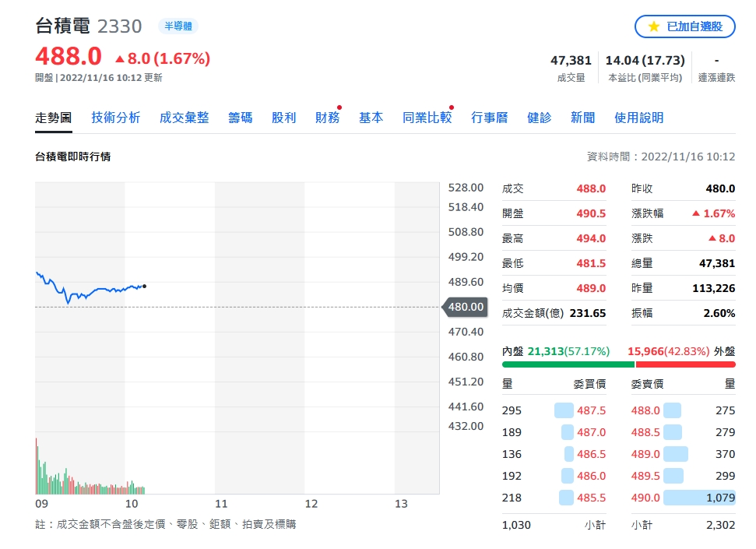This screenshot has height=549, width=756.
Task: Open the 技術分析 tab
Action: 116,118
